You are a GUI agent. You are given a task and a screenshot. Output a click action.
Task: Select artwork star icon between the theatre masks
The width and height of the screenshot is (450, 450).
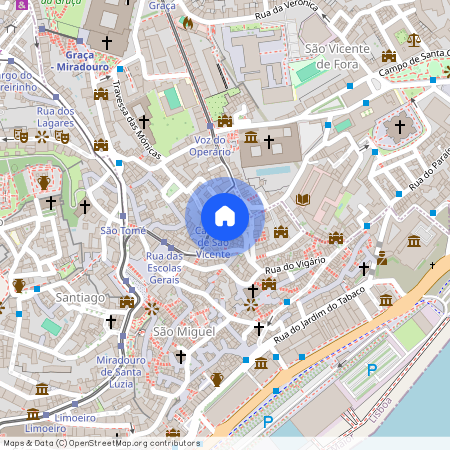click(x=42, y=136)
